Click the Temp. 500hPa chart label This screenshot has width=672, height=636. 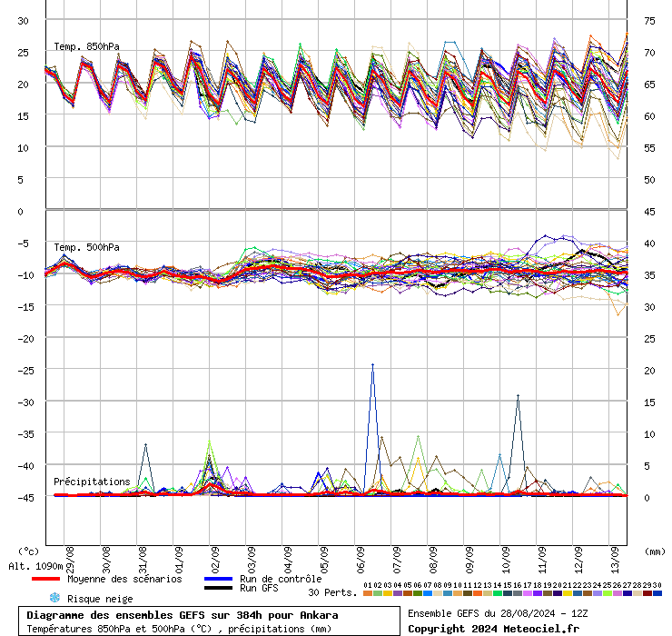click(86, 247)
